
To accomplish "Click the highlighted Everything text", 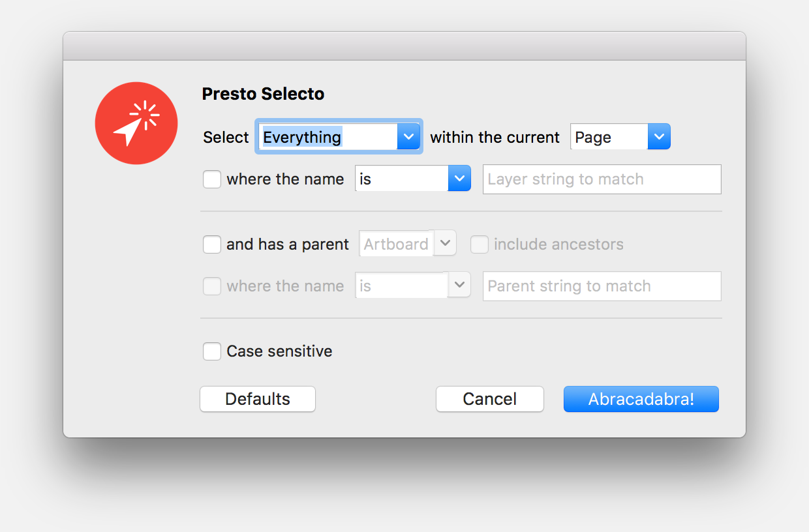I will [x=301, y=136].
